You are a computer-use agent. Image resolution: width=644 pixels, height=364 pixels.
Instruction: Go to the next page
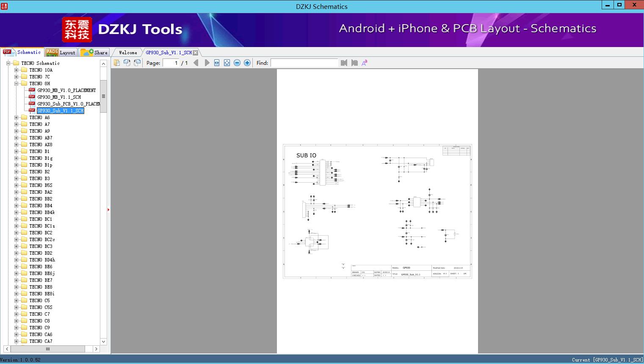tap(207, 63)
